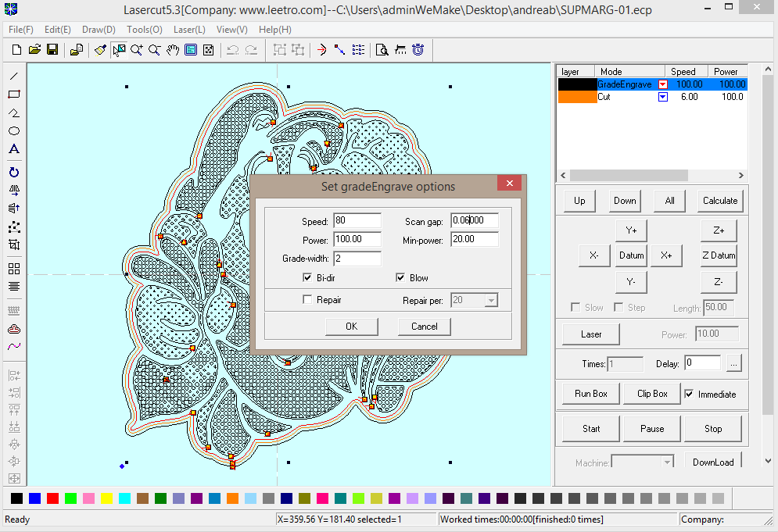Select the array grid tool

coord(14,268)
